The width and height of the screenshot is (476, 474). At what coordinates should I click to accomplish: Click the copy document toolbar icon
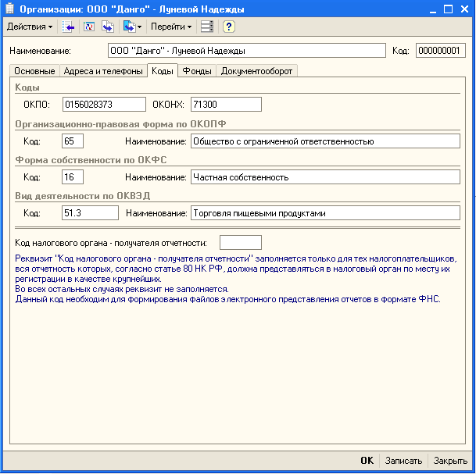pyautogui.click(x=107, y=27)
